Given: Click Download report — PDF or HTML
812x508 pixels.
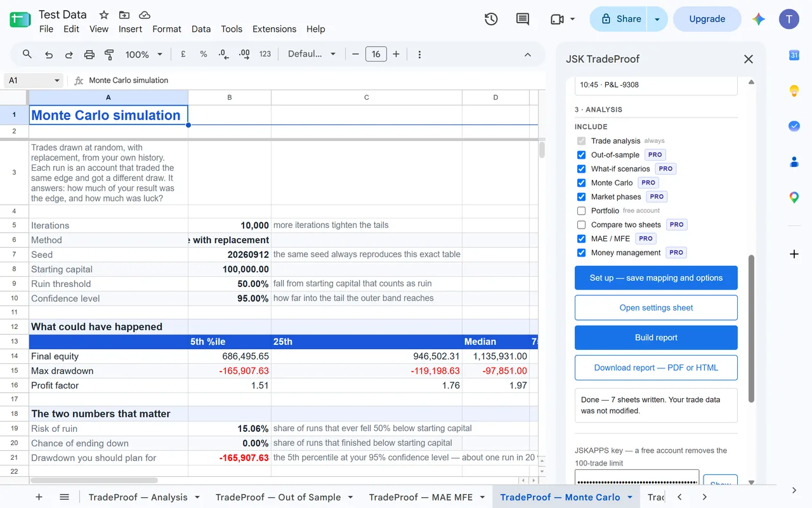Looking at the screenshot, I should [656, 368].
